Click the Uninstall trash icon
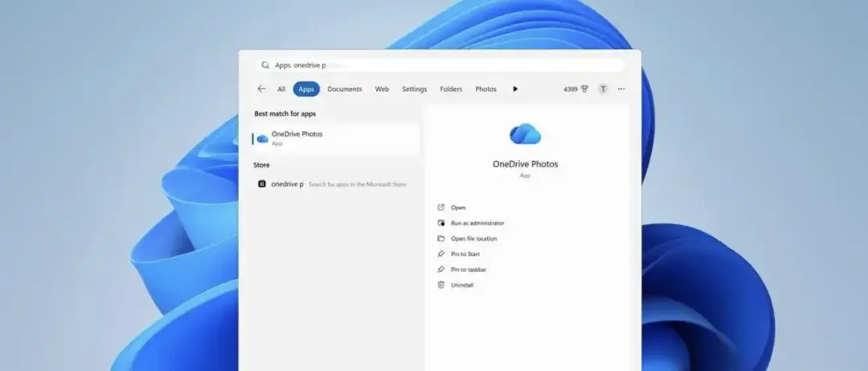Viewport: 868px width, 371px height. coord(441,285)
